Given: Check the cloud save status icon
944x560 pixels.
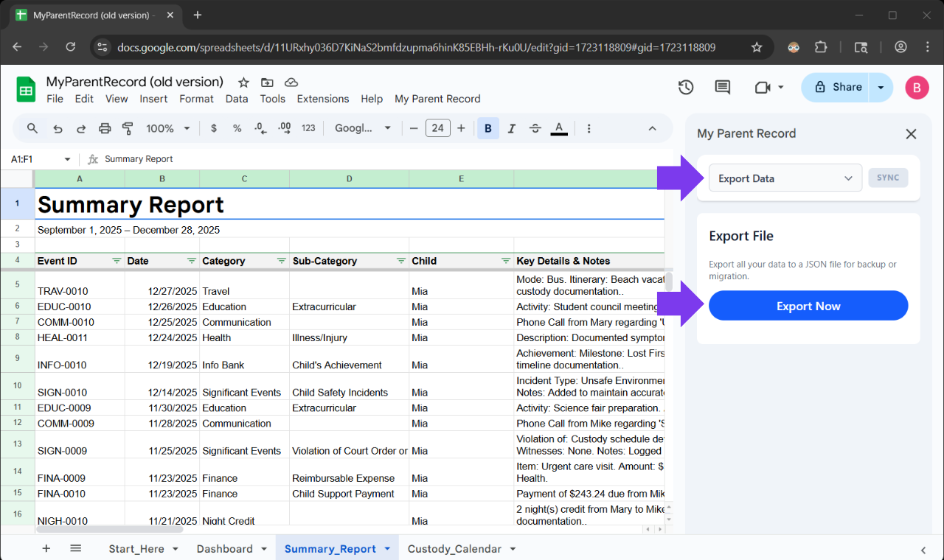Looking at the screenshot, I should point(291,83).
